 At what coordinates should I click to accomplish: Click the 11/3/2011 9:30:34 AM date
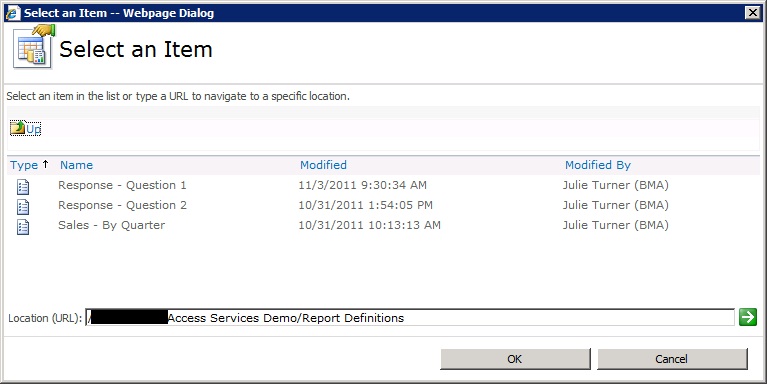point(362,185)
